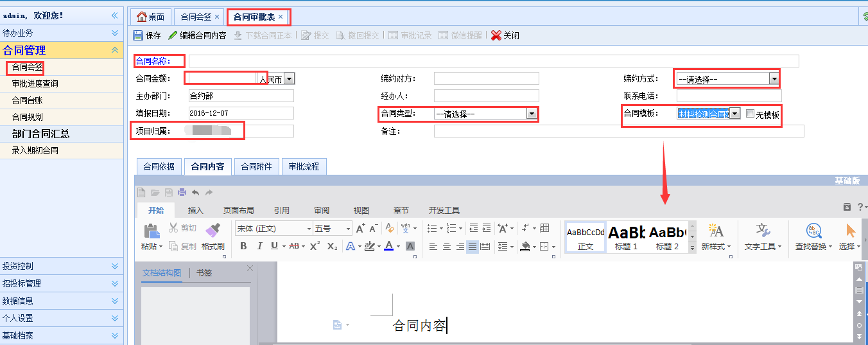
Task: Open 审批进度查询 in the sidebar
Action: coord(35,84)
